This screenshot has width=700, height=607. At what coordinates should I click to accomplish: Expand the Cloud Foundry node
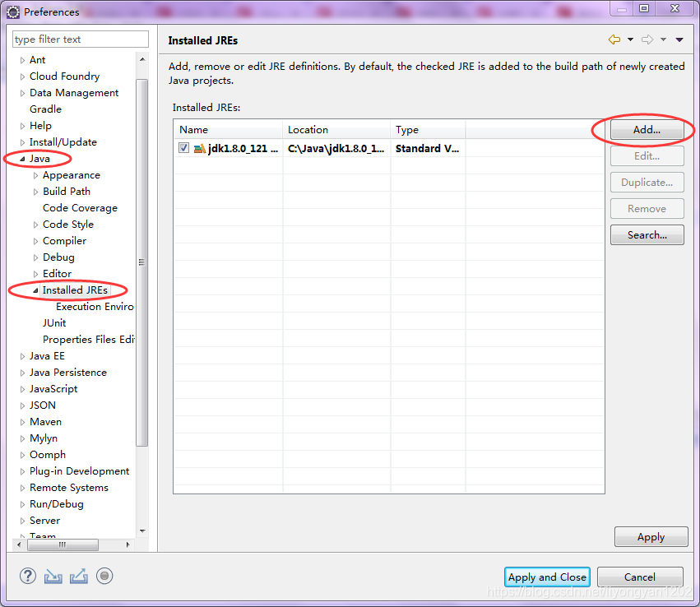coord(22,76)
